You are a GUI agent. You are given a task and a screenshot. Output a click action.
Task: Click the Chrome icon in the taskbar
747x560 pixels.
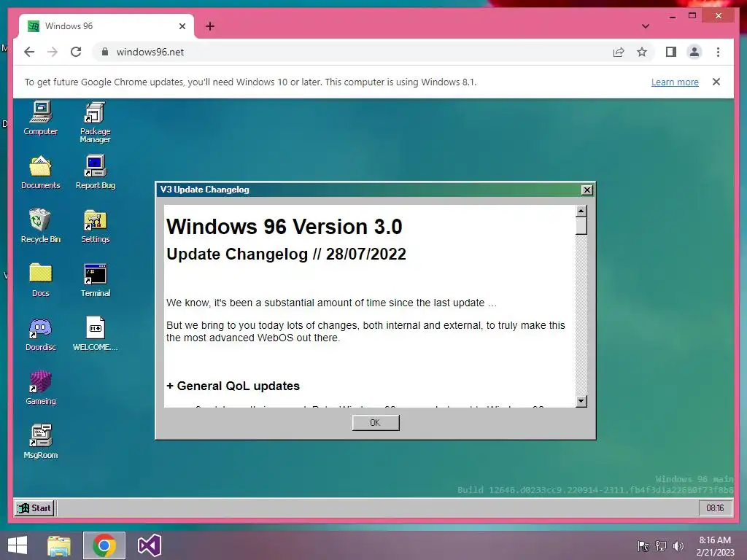pyautogui.click(x=104, y=545)
